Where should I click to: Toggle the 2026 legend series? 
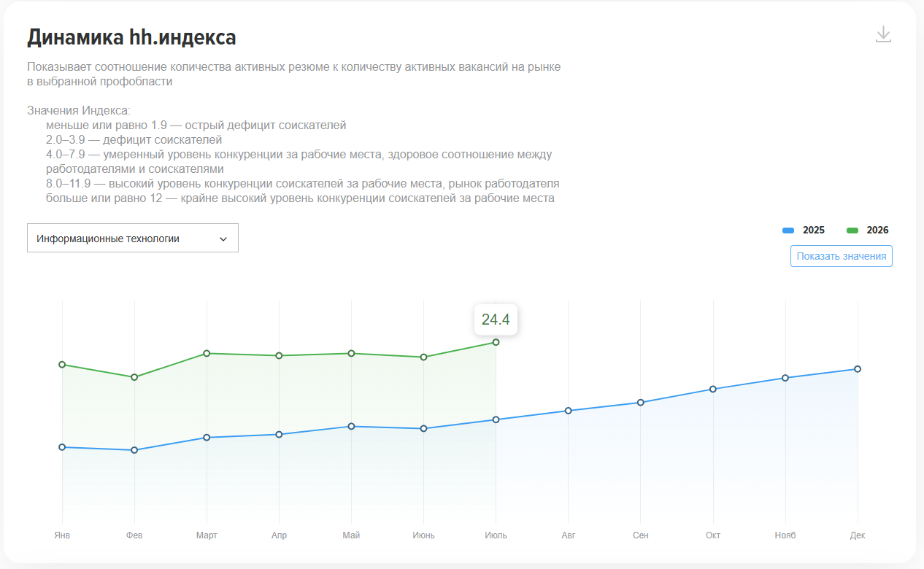[x=867, y=230]
